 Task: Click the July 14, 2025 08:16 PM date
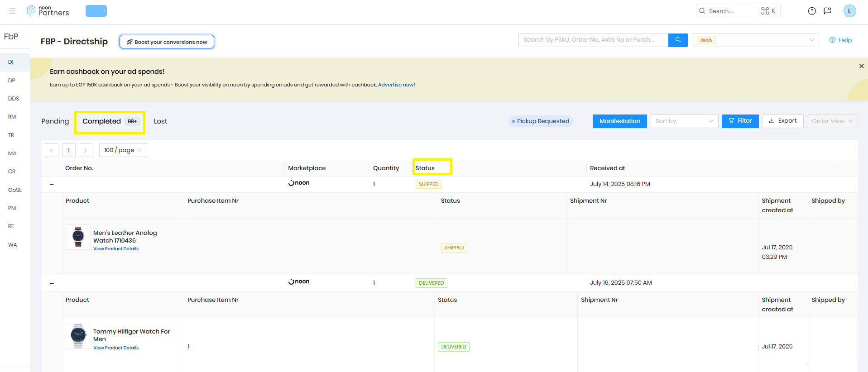620,184
